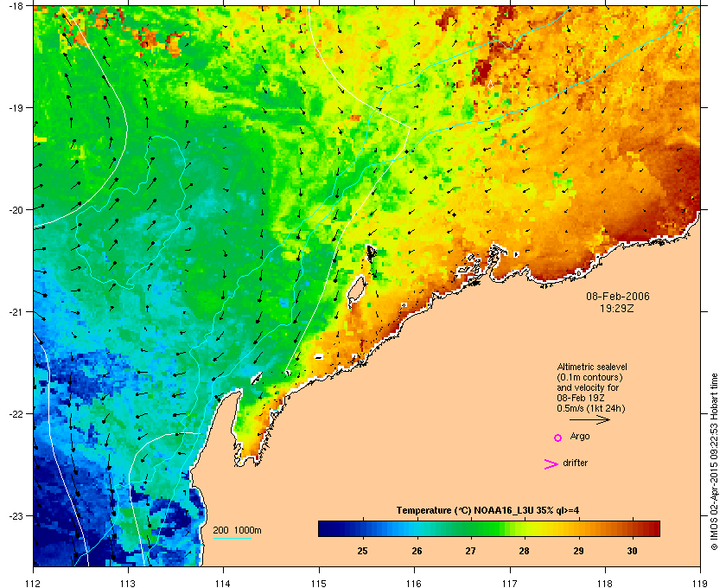Click the colorbar value label 26
The height and width of the screenshot is (588, 726).
click(x=417, y=551)
